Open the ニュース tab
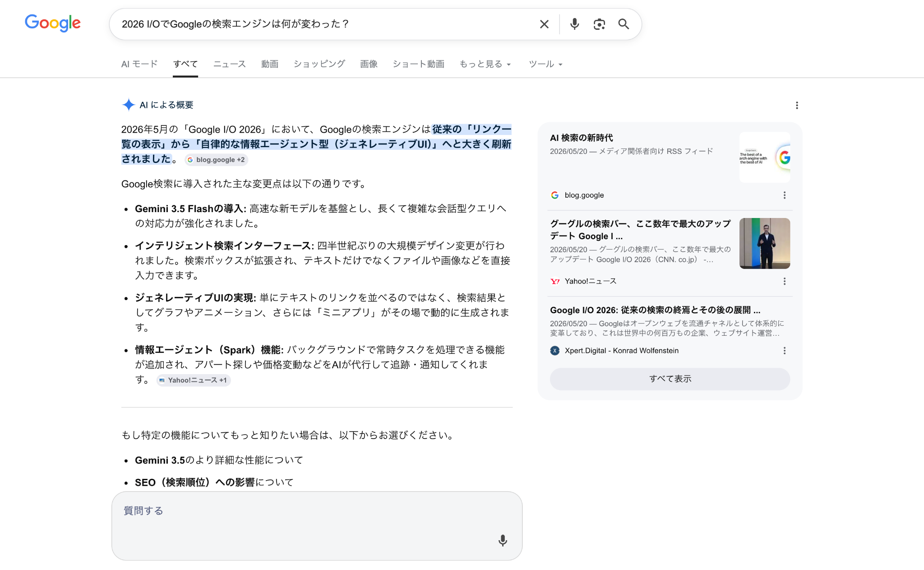This screenshot has width=924, height=570. [230, 64]
